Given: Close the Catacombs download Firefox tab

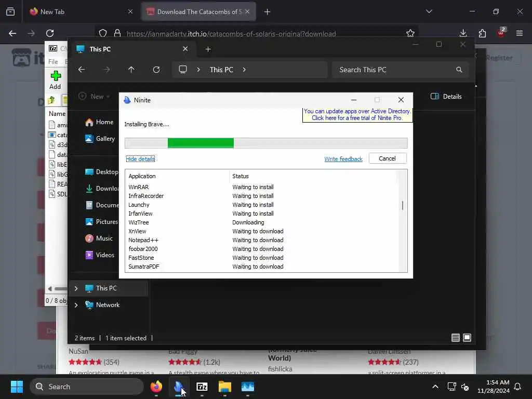Looking at the screenshot, I should [x=247, y=11].
